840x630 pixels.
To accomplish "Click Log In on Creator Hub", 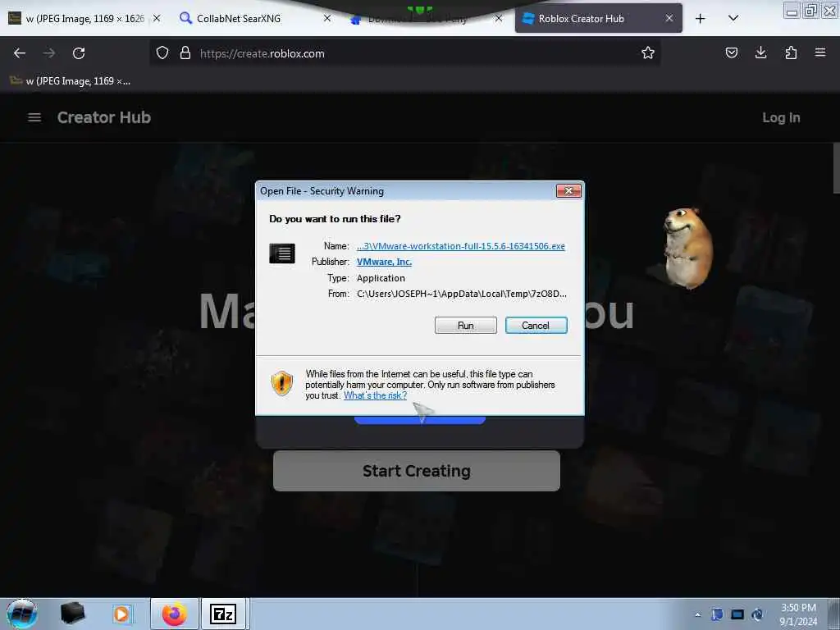I will pyautogui.click(x=781, y=118).
